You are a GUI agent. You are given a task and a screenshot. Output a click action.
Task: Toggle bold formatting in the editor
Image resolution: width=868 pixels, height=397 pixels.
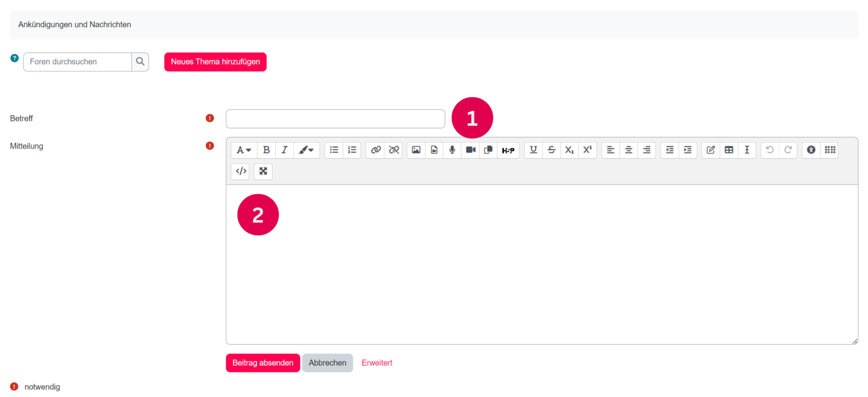(x=266, y=150)
